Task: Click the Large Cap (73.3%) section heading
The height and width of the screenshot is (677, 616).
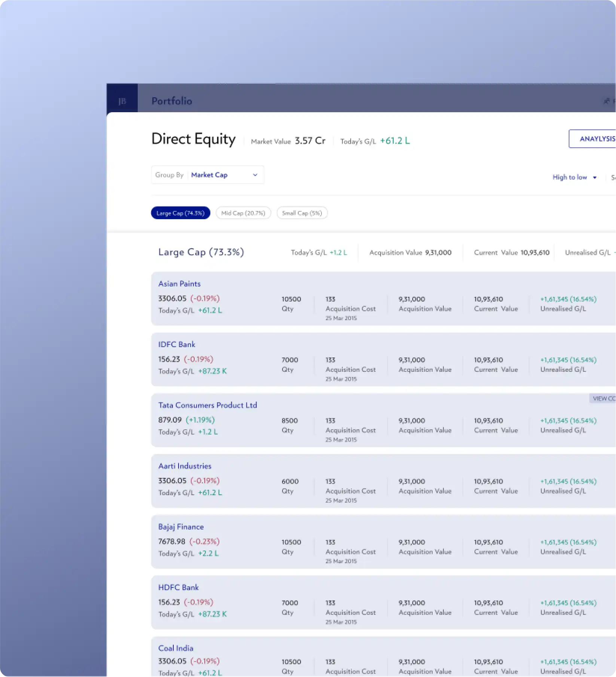Action: point(201,252)
